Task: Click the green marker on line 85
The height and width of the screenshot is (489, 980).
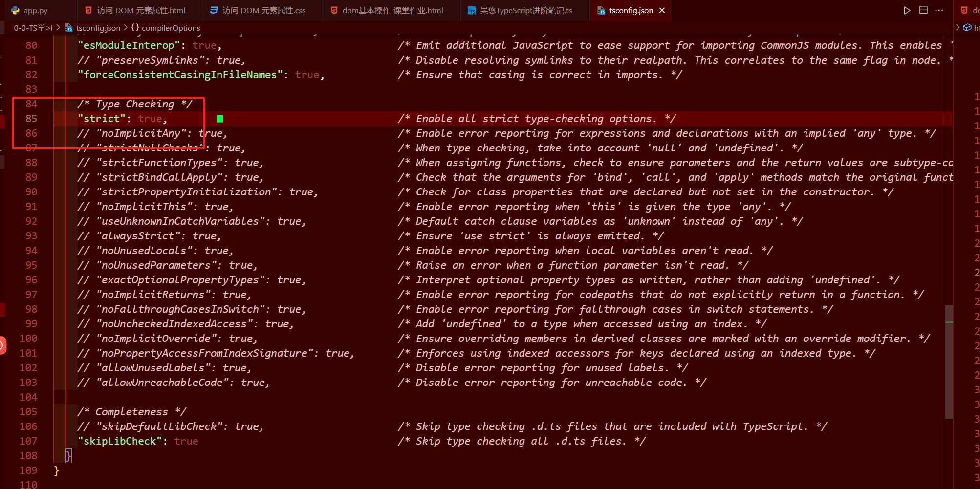Action: point(219,119)
